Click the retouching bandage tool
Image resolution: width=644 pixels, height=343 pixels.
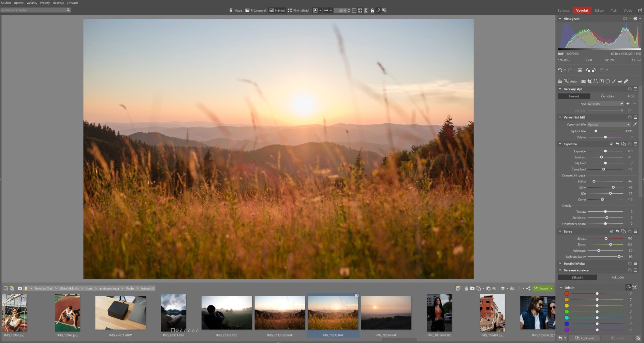coord(626,81)
